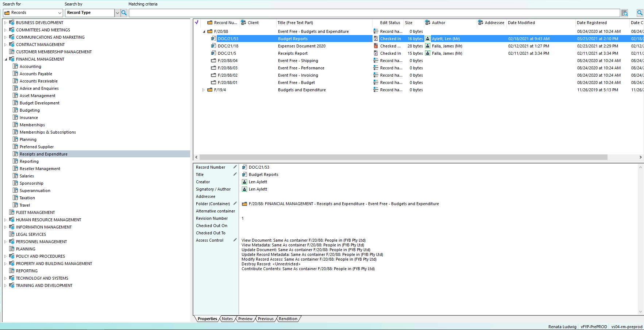This screenshot has height=330, width=644.
Task: Open the Search by Record Type dropdown
Action: [x=117, y=12]
